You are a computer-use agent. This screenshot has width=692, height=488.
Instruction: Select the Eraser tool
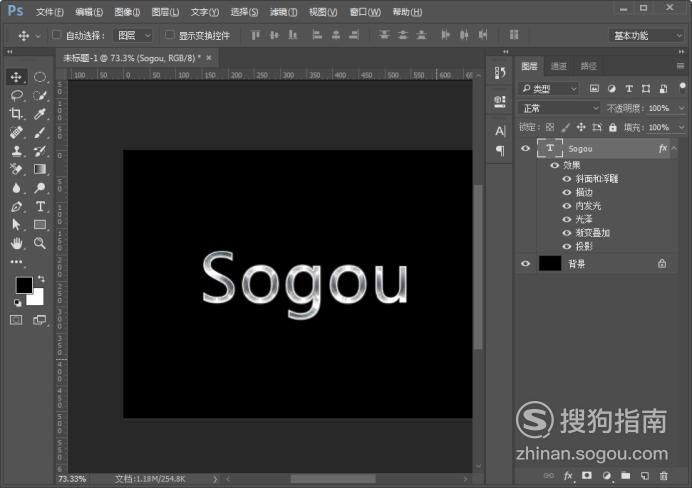pyautogui.click(x=16, y=169)
